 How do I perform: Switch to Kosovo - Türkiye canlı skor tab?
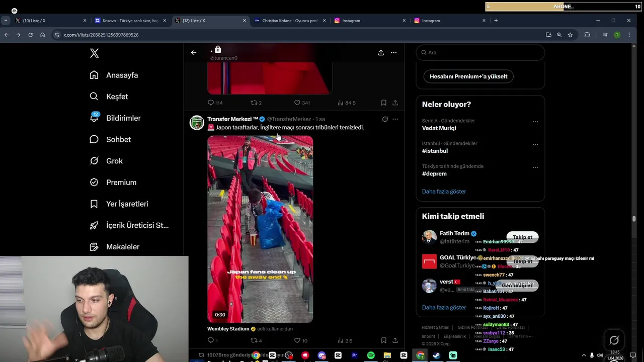(130, 21)
